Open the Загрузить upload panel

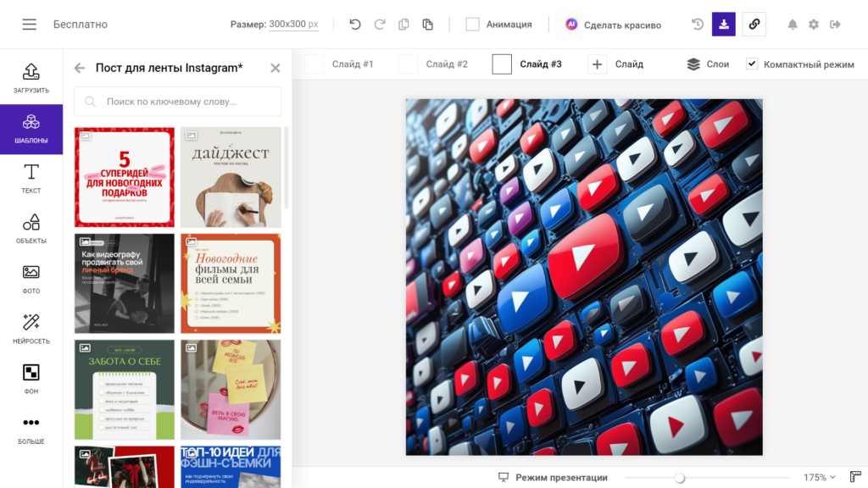(x=31, y=78)
